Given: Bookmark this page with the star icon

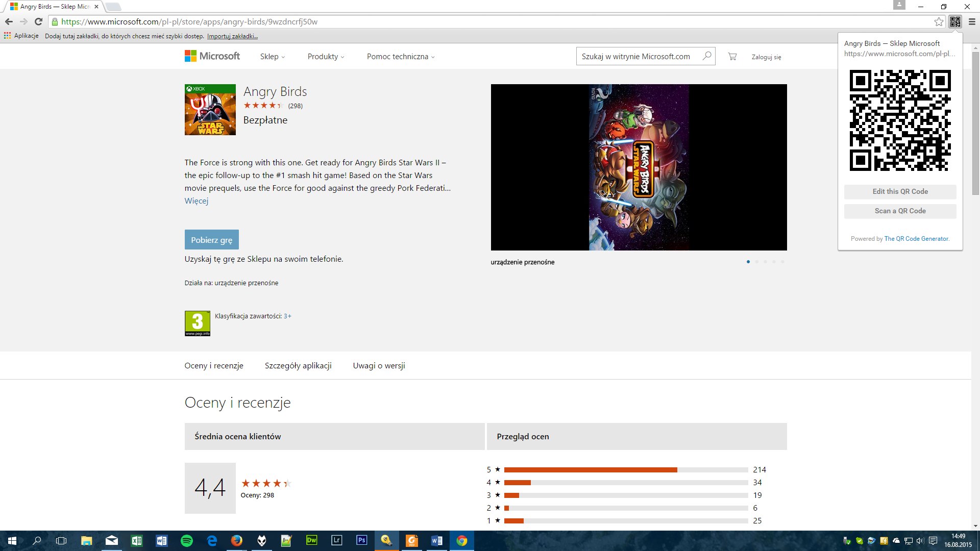Looking at the screenshot, I should tap(939, 21).
